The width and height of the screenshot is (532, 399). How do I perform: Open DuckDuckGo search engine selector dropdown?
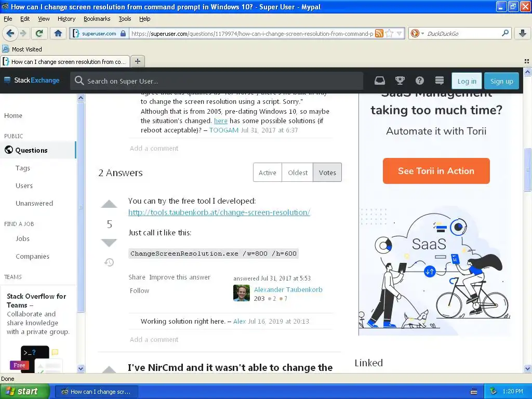click(x=417, y=33)
